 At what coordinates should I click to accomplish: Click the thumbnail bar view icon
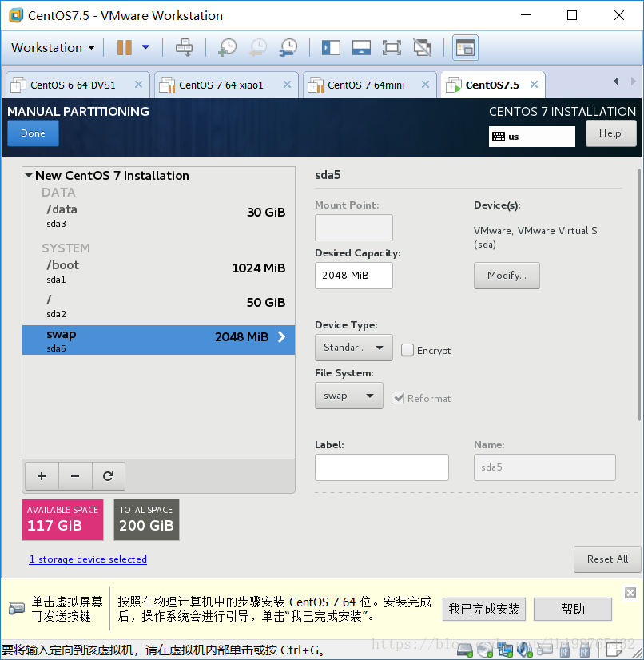(361, 48)
